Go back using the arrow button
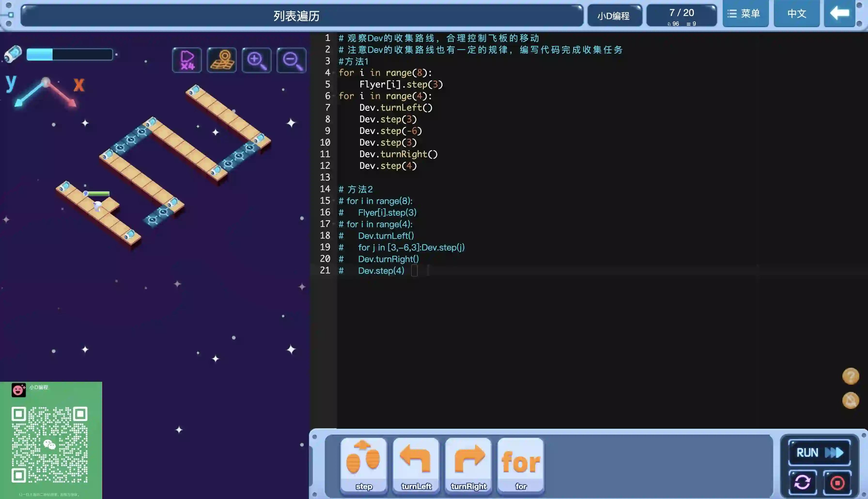The width and height of the screenshot is (868, 499). coord(839,14)
